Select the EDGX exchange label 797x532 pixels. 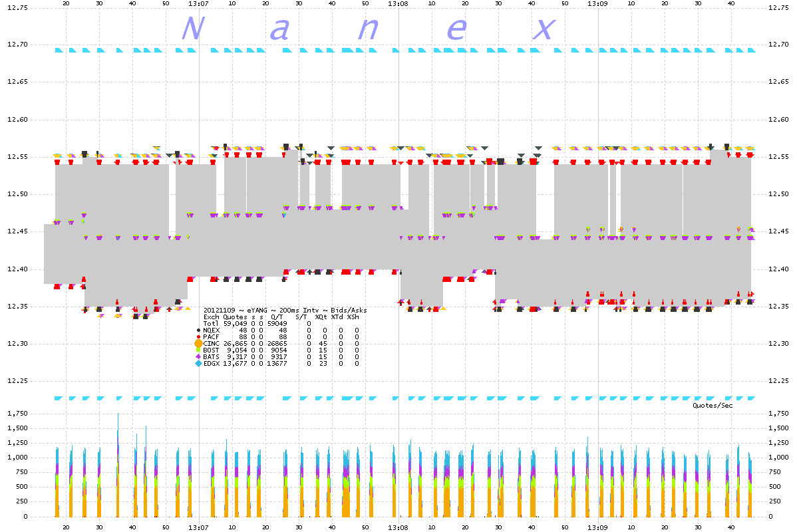[212, 363]
